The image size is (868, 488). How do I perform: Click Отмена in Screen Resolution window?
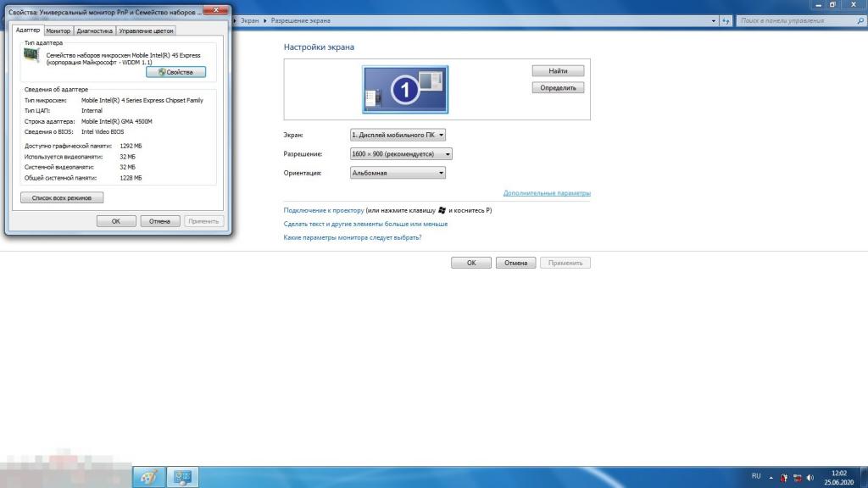pyautogui.click(x=516, y=263)
